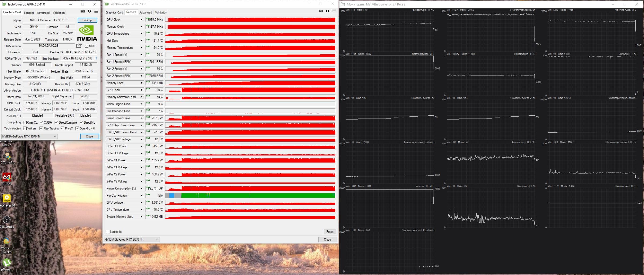
Task: Click the Lookup button
Action: pos(87,20)
